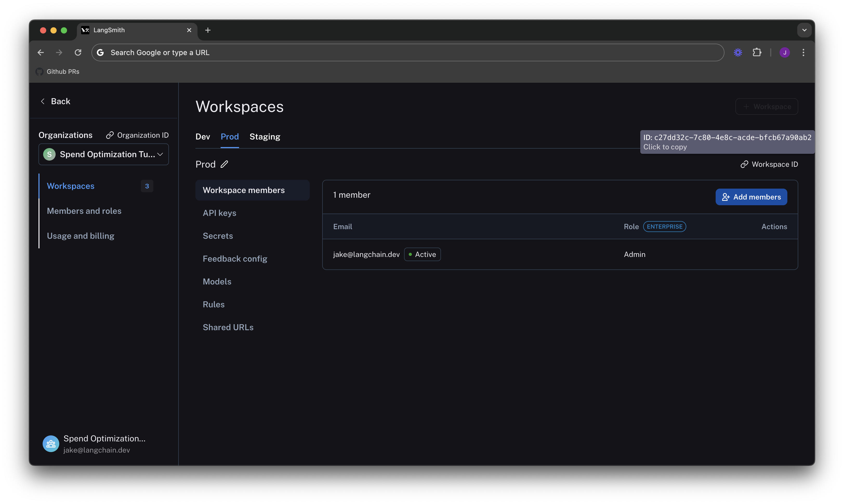This screenshot has height=504, width=844.
Task: Open the browser extensions puzzle icon
Action: click(x=757, y=53)
